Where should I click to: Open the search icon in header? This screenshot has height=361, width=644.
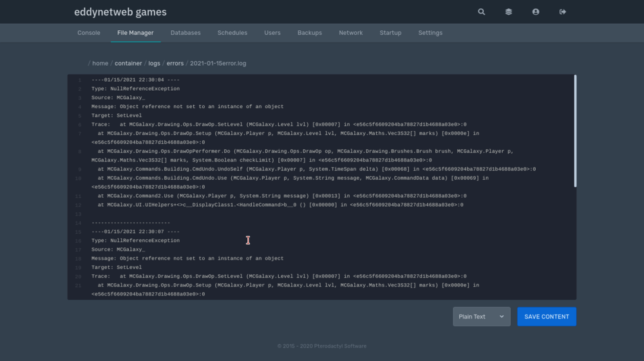[x=481, y=12]
